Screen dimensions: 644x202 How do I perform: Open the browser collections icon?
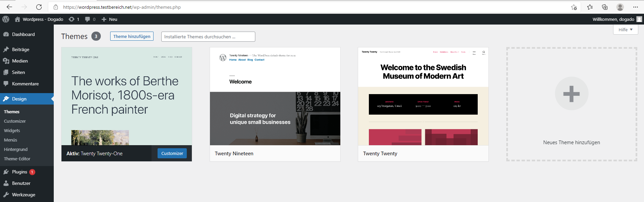[x=605, y=7]
